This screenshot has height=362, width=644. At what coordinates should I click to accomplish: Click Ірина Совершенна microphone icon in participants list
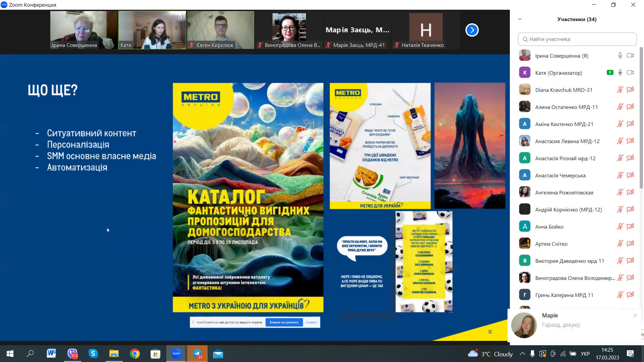point(620,56)
